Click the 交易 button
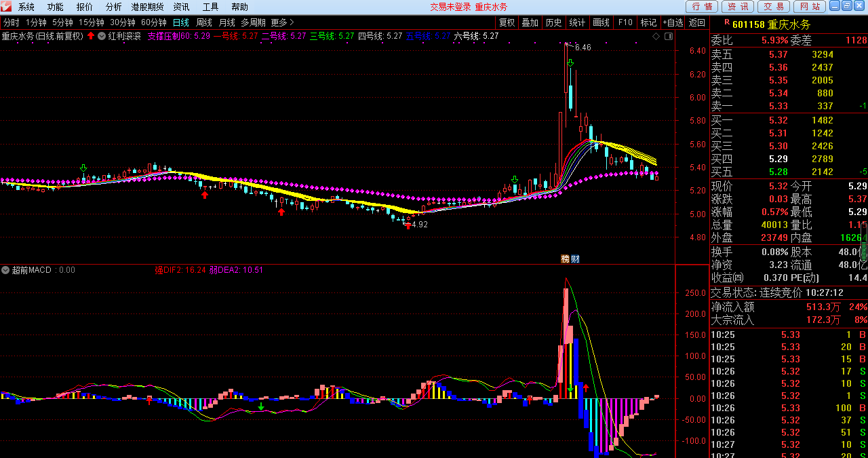This screenshot has height=458, width=868. [x=774, y=7]
